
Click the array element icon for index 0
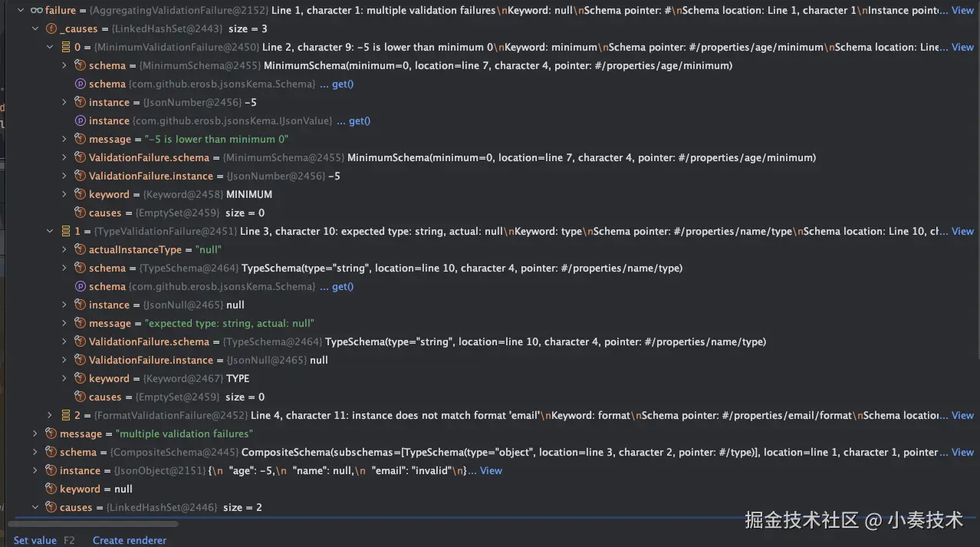(66, 47)
